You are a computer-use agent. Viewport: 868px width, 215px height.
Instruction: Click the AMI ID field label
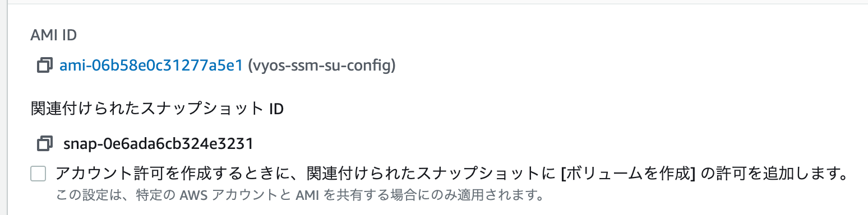54,35
